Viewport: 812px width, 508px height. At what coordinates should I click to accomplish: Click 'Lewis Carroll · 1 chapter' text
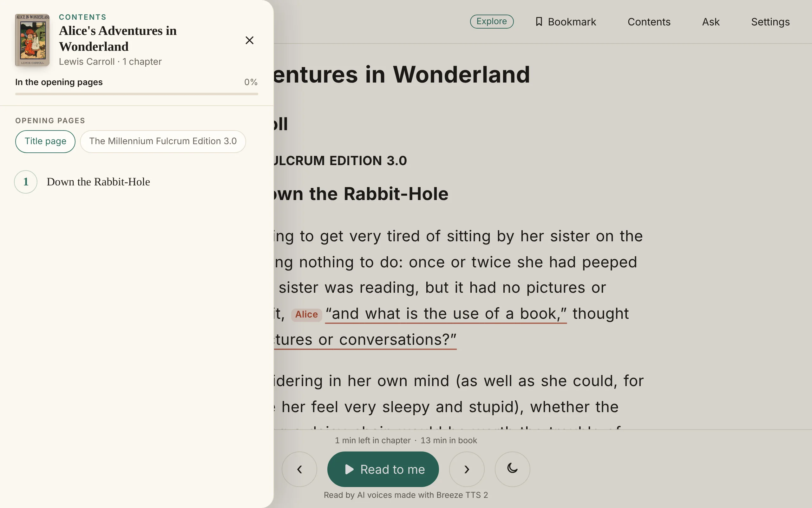click(110, 62)
